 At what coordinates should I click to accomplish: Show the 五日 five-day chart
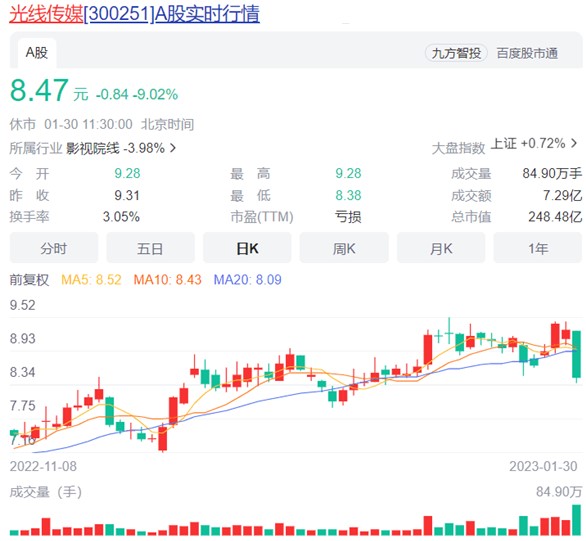pos(150,248)
